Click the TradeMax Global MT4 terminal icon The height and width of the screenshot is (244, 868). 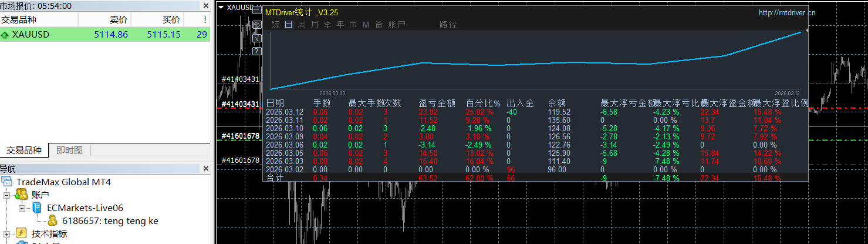pos(6,182)
